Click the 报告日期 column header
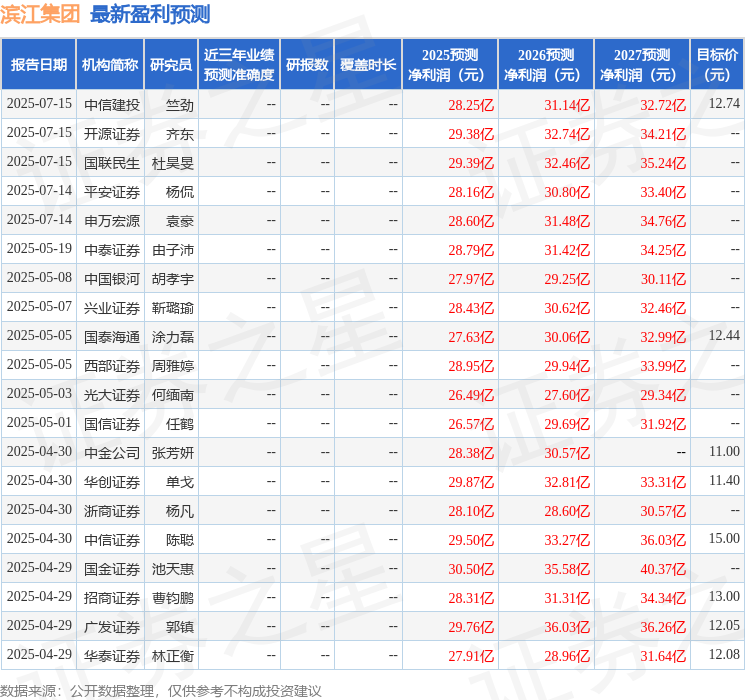The image size is (745, 700). click(38, 64)
